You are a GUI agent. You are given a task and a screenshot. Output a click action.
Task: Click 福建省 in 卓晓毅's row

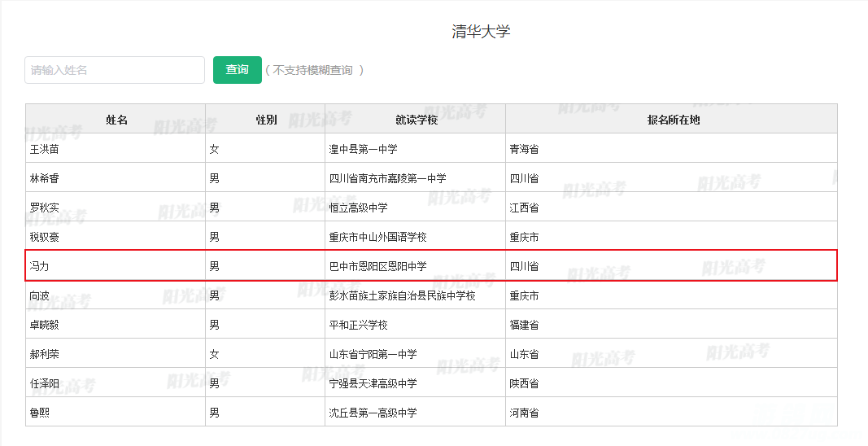coord(524,325)
